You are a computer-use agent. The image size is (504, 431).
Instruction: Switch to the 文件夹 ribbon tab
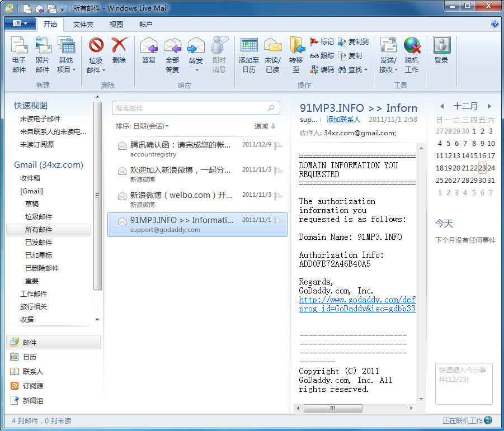pos(83,25)
